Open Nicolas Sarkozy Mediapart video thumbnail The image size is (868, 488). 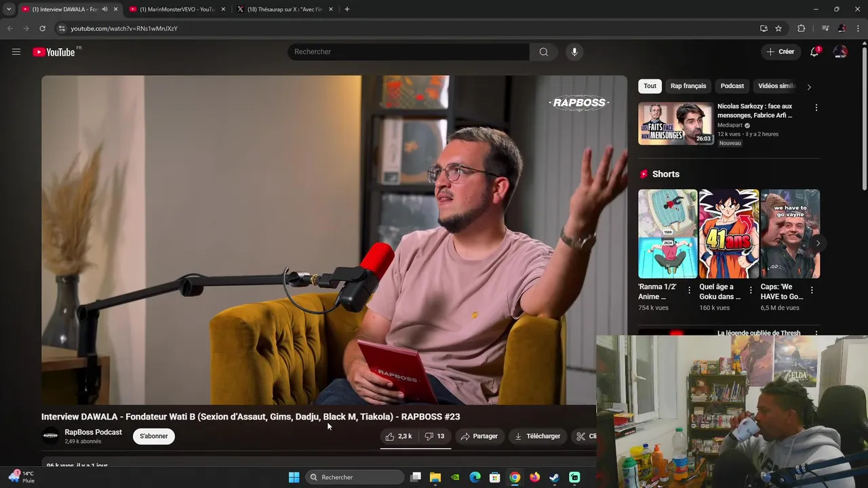tap(675, 123)
